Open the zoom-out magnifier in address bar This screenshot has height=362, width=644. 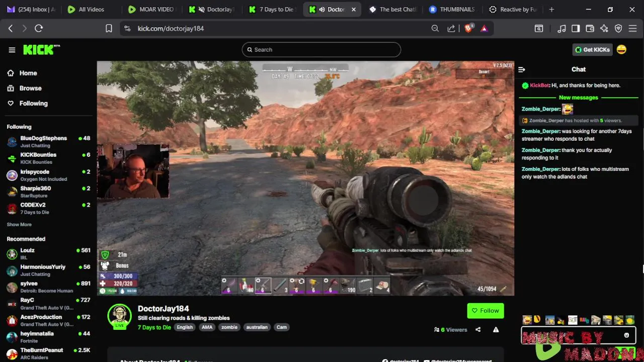pyautogui.click(x=435, y=29)
